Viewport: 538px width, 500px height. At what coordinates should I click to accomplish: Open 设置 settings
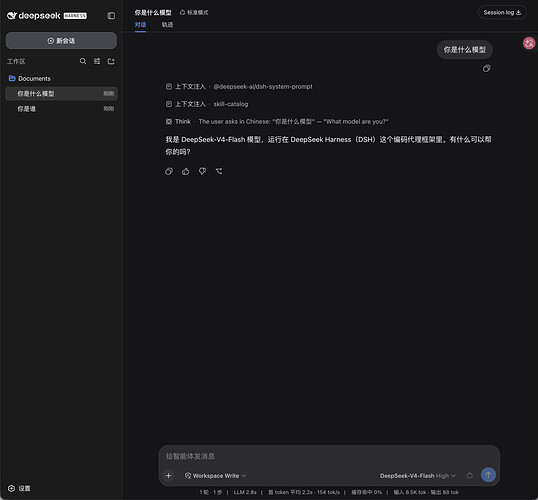click(x=19, y=488)
